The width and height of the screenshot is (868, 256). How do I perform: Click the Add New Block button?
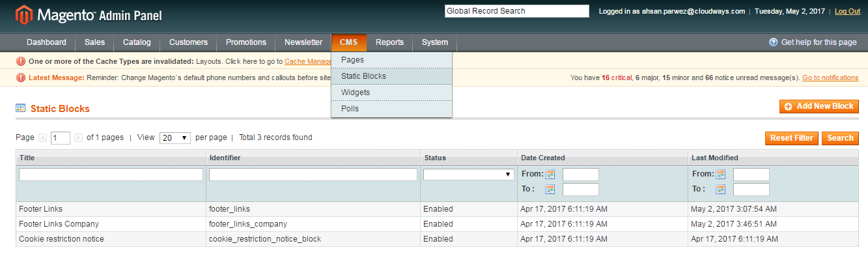(x=819, y=106)
